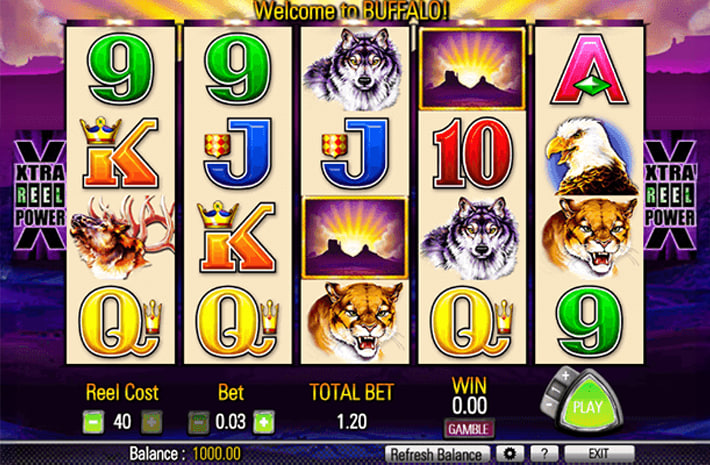Decrease Reel Cost with minus button
710x465 pixels.
(93, 422)
